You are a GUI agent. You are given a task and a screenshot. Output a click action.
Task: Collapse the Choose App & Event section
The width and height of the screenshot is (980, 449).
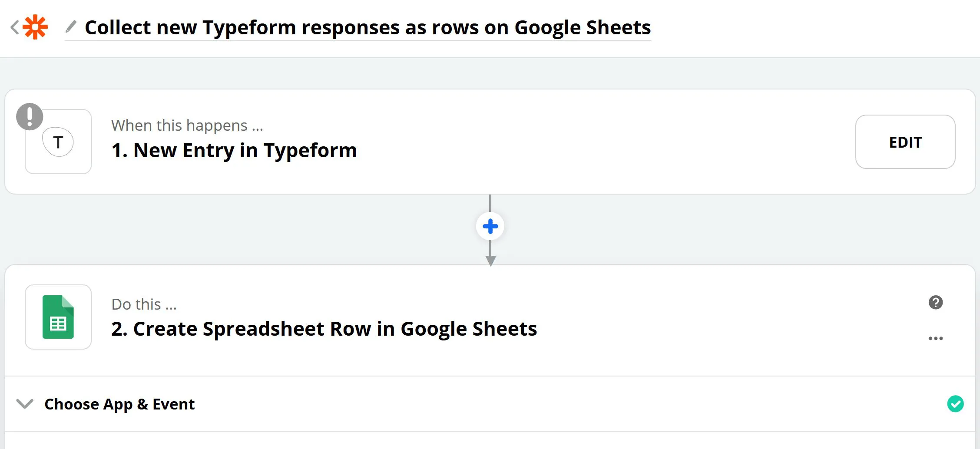pos(25,404)
